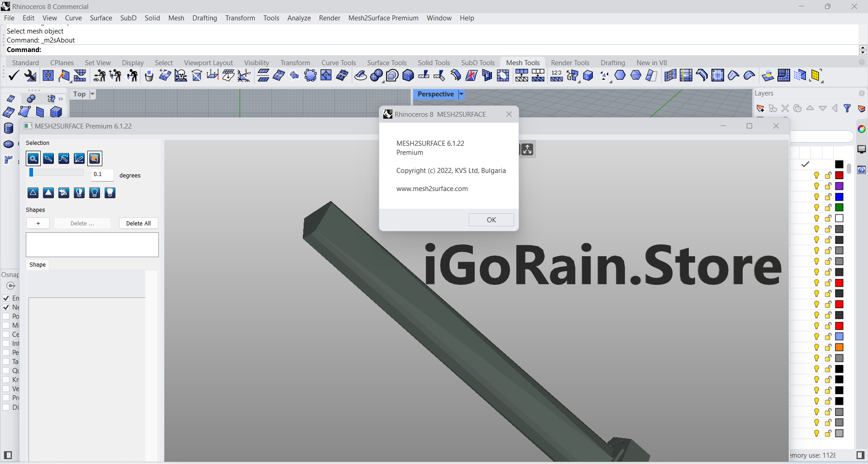The height and width of the screenshot is (464, 868).
Task: Toggle a layer lightbulb visibility in Layers panel
Action: click(816, 175)
